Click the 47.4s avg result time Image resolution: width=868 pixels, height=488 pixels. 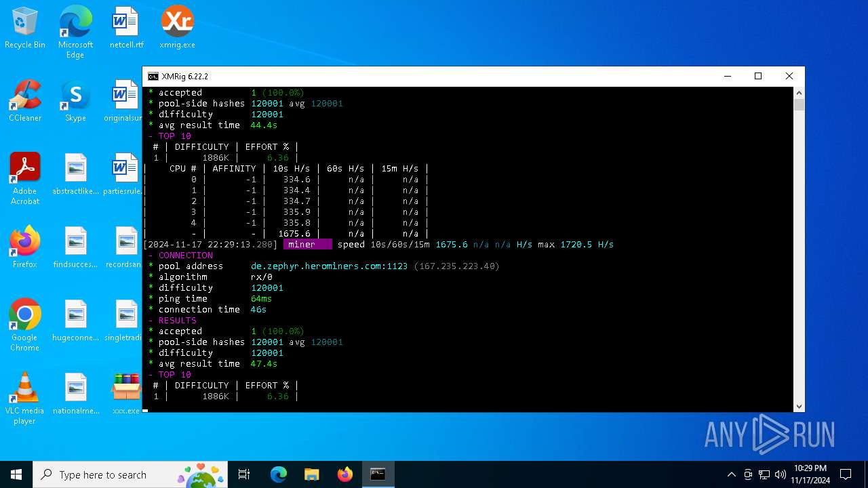click(264, 364)
